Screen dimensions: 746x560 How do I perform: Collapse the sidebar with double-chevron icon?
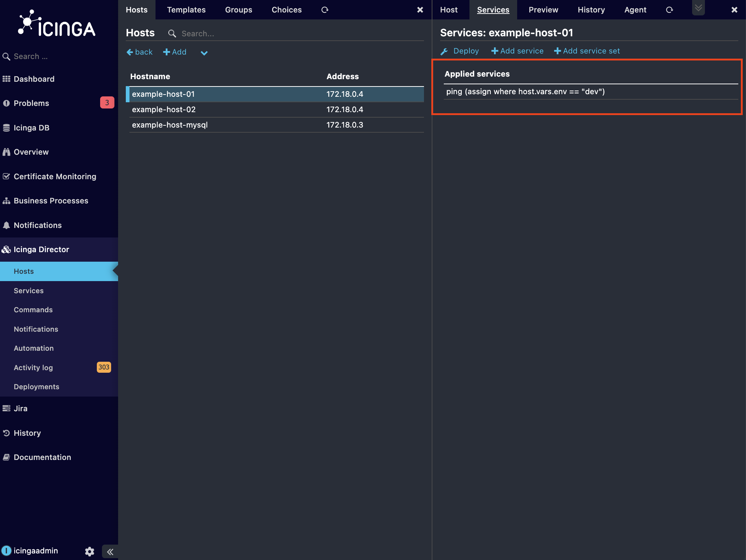click(110, 552)
